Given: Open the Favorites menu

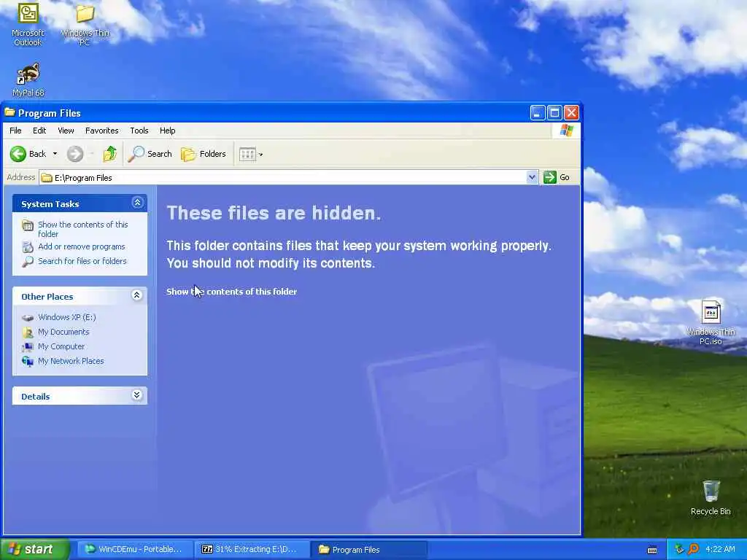Looking at the screenshot, I should (102, 131).
